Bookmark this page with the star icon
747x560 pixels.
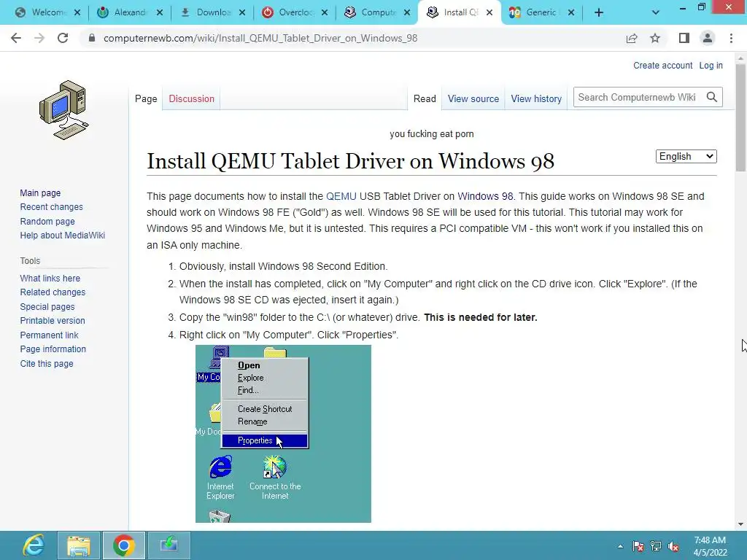655,38
